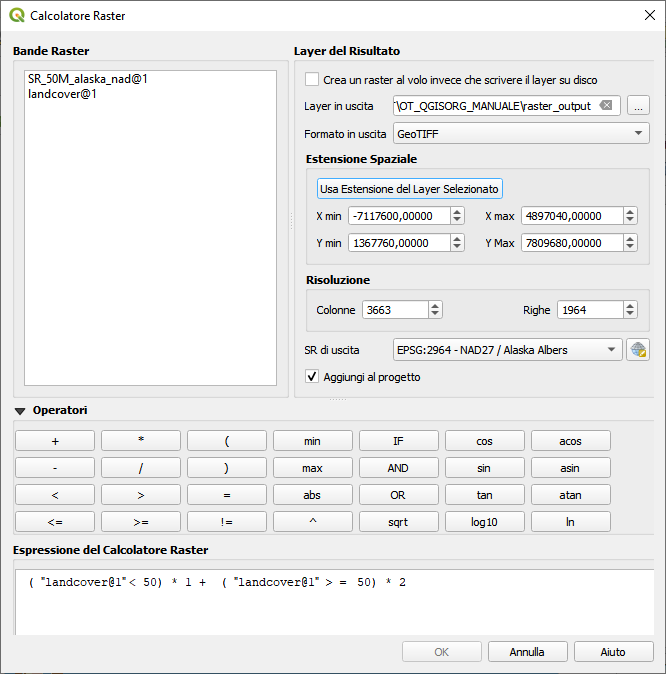The width and height of the screenshot is (666, 674).
Task: Insert the AND operator
Action: coord(399,468)
